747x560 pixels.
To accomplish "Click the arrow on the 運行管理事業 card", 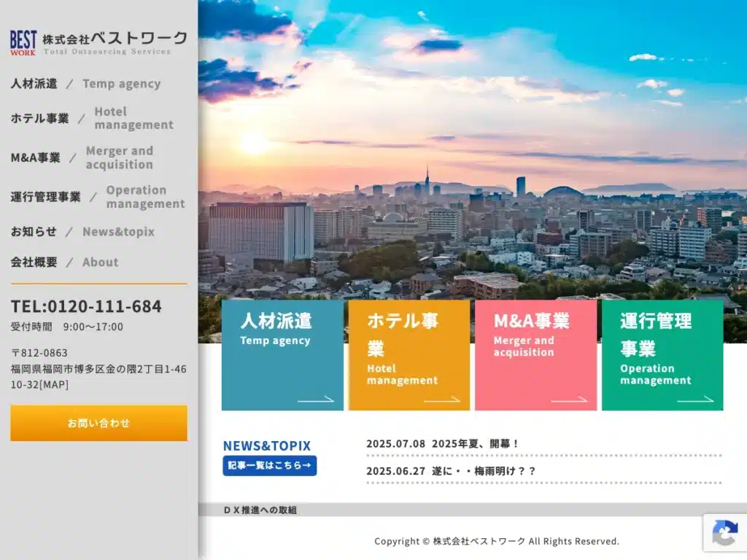I will pyautogui.click(x=695, y=399).
